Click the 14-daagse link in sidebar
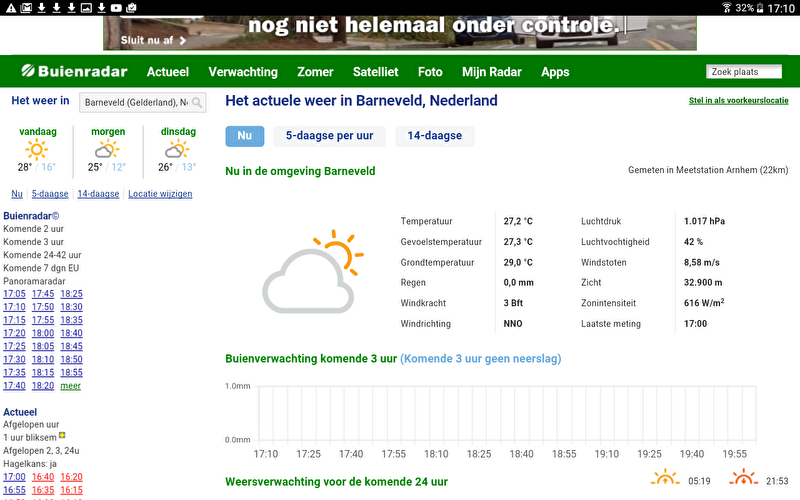Screen dimensions: 800x500 [x=98, y=194]
